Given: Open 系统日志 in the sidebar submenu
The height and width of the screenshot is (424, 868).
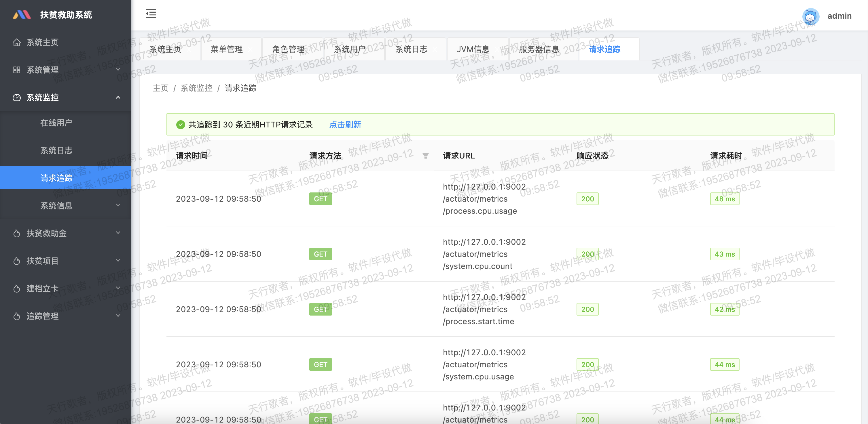Looking at the screenshot, I should 66,150.
